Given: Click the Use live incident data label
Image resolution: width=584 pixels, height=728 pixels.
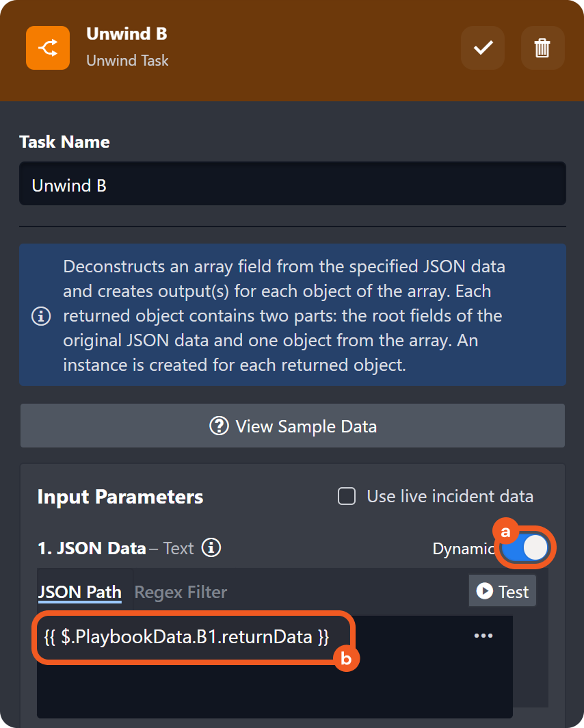Looking at the screenshot, I should pos(449,496).
